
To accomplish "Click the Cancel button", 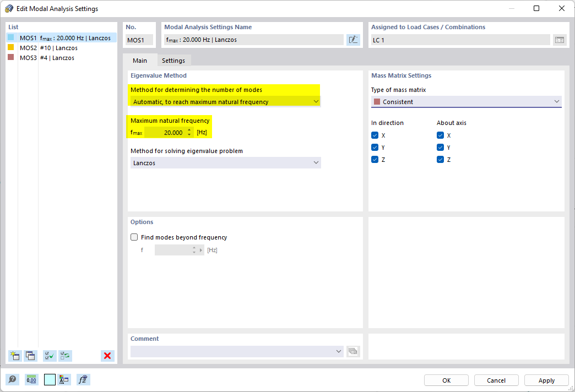I will 496,380.
